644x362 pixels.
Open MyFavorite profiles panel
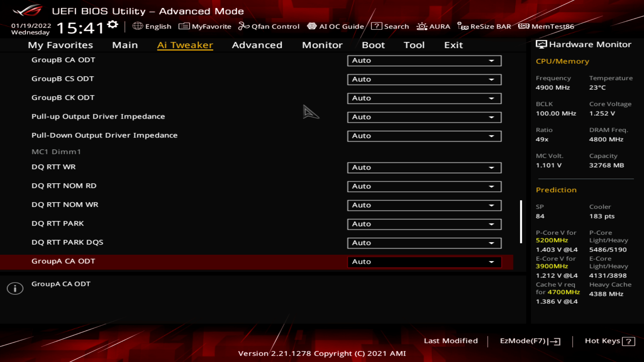click(x=205, y=26)
